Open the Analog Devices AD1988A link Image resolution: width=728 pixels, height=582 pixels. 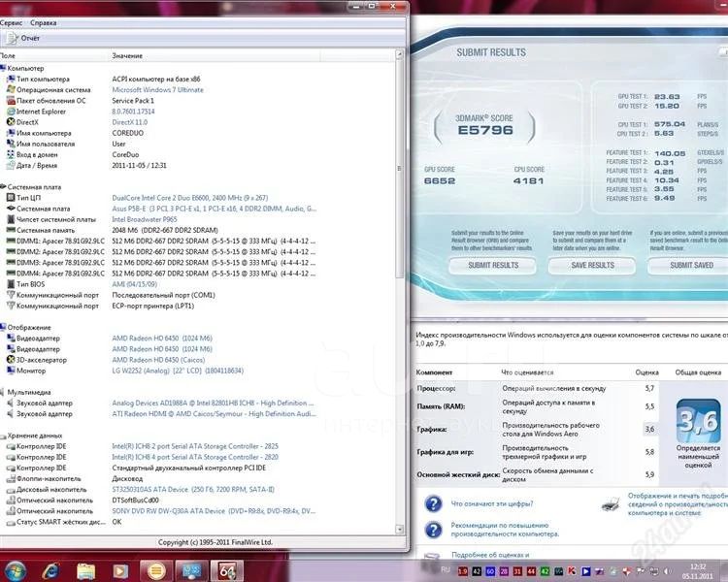pyautogui.click(x=213, y=403)
